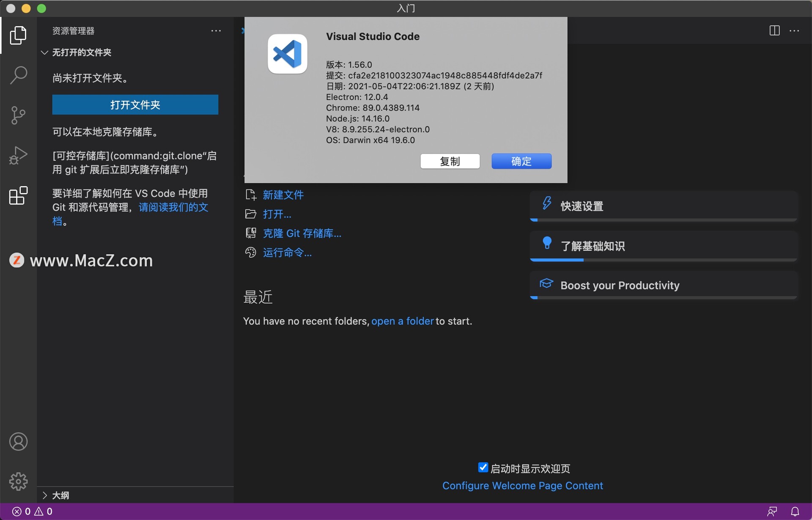
Task: Click the 新建文件 link
Action: [x=283, y=195]
